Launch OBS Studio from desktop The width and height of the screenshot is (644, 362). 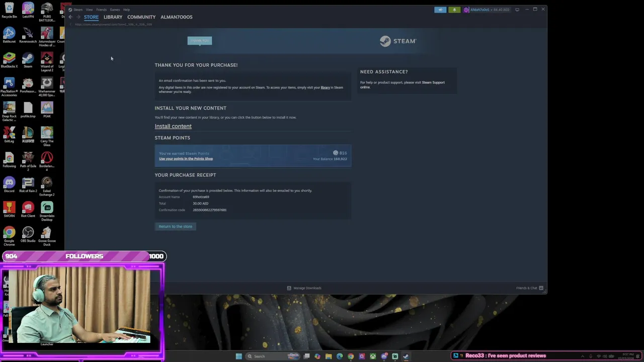pos(28,234)
